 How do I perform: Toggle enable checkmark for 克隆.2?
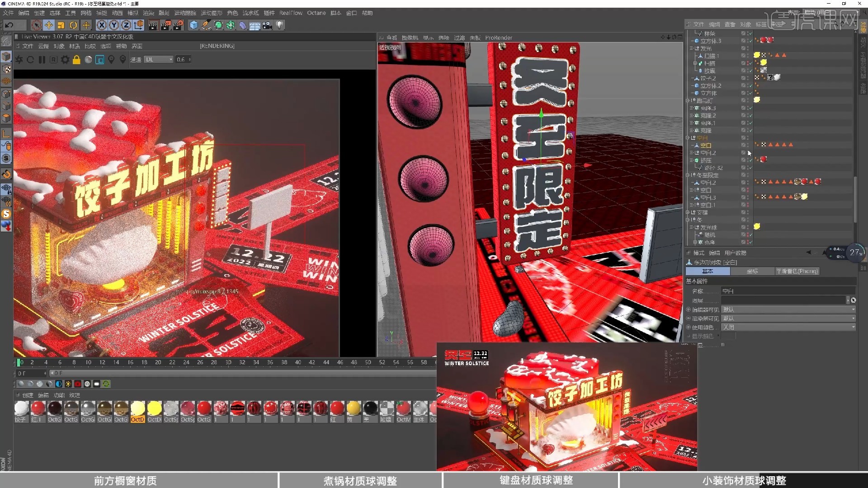click(x=750, y=116)
